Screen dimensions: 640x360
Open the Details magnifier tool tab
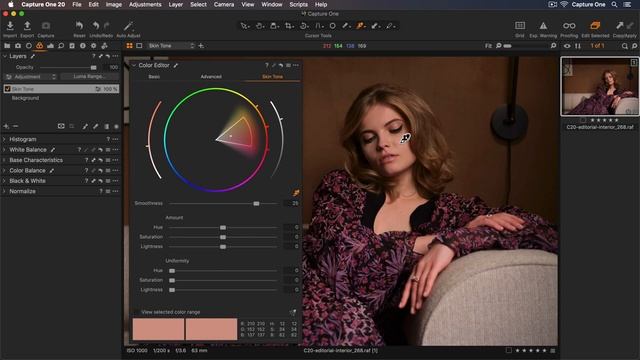[61, 46]
